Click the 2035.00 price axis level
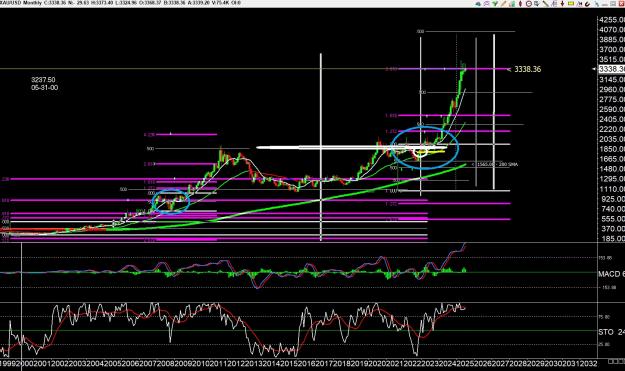Viewport: 625px width, 371px height. pos(612,139)
